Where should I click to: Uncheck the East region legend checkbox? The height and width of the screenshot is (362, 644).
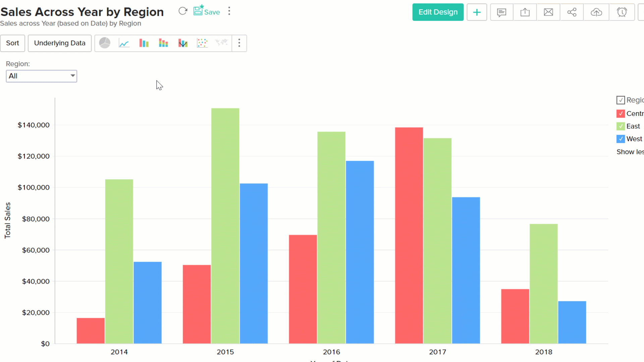click(x=621, y=126)
